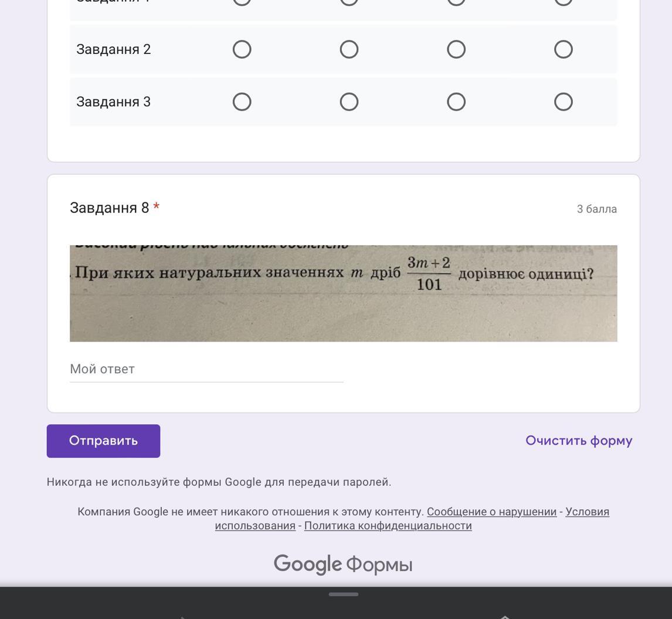This screenshot has height=619, width=672.
Task: Click Очистить форму to clear the form
Action: click(x=579, y=441)
